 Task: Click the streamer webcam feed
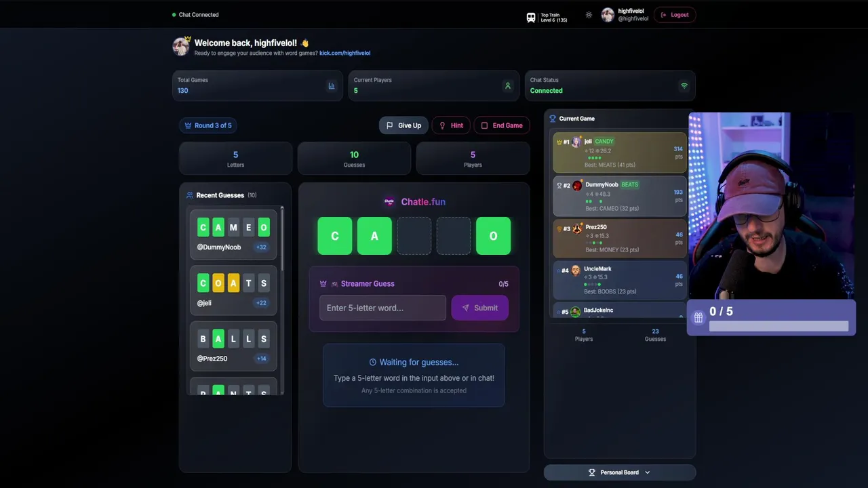pyautogui.click(x=772, y=206)
